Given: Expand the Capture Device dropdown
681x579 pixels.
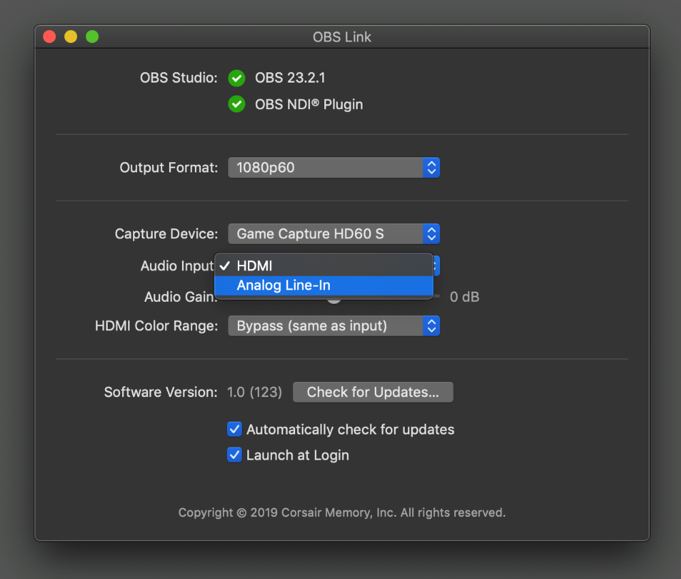Looking at the screenshot, I should pyautogui.click(x=333, y=234).
